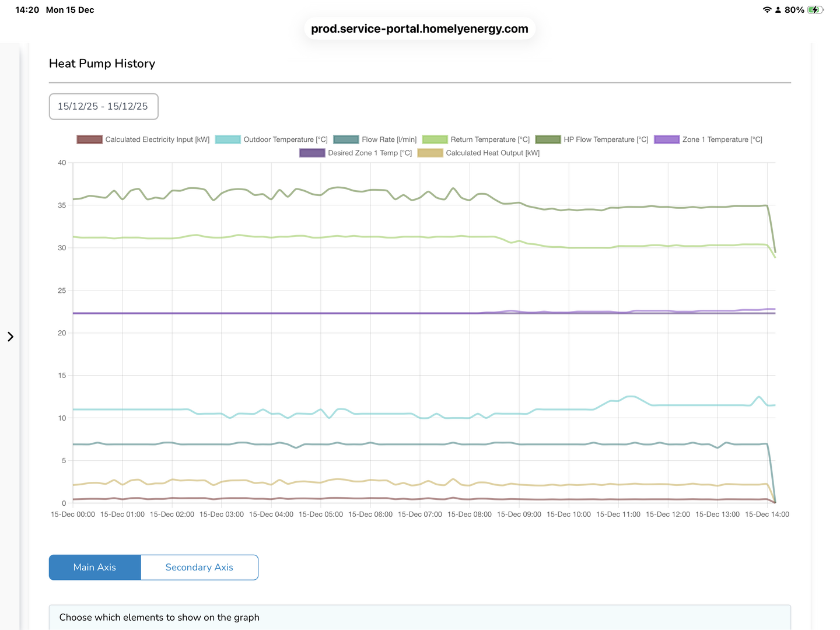The width and height of the screenshot is (840, 630).
Task: Switch to the Secondary Axis tab
Action: [x=199, y=567]
